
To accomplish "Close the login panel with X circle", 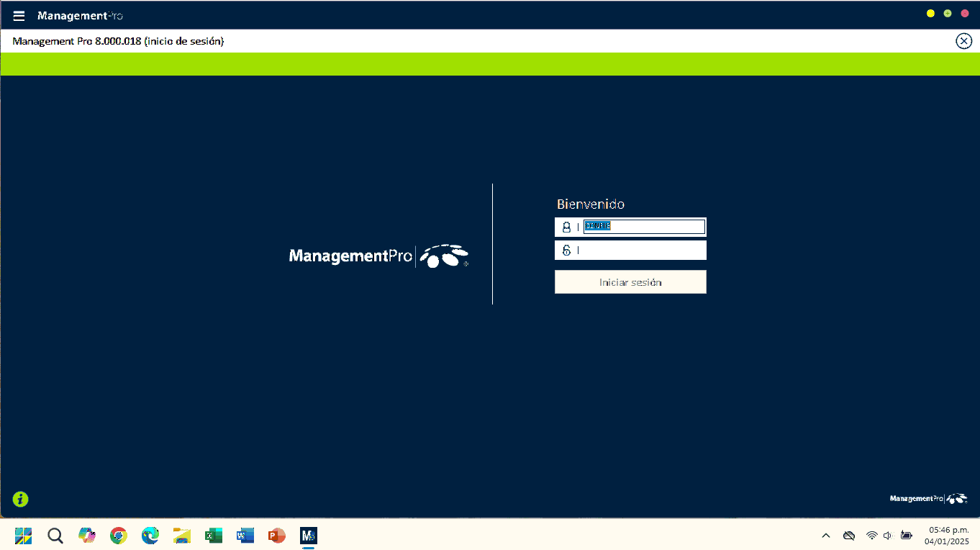I will (963, 41).
